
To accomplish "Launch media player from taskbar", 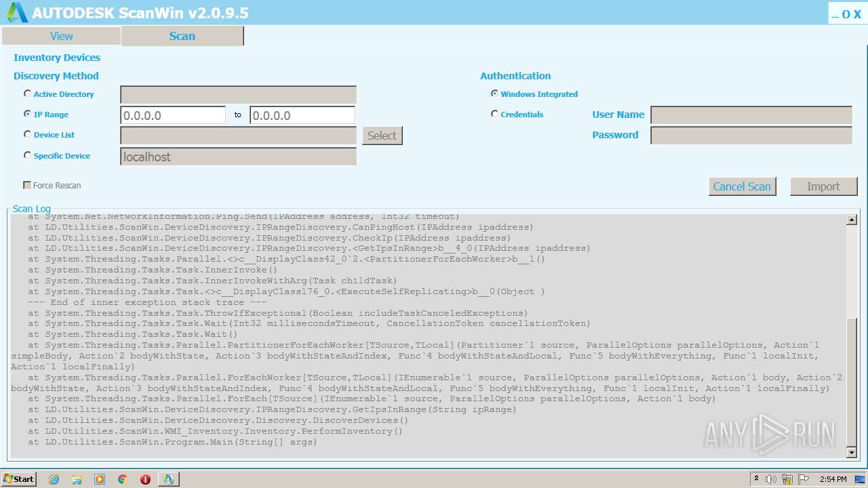I will [100, 479].
